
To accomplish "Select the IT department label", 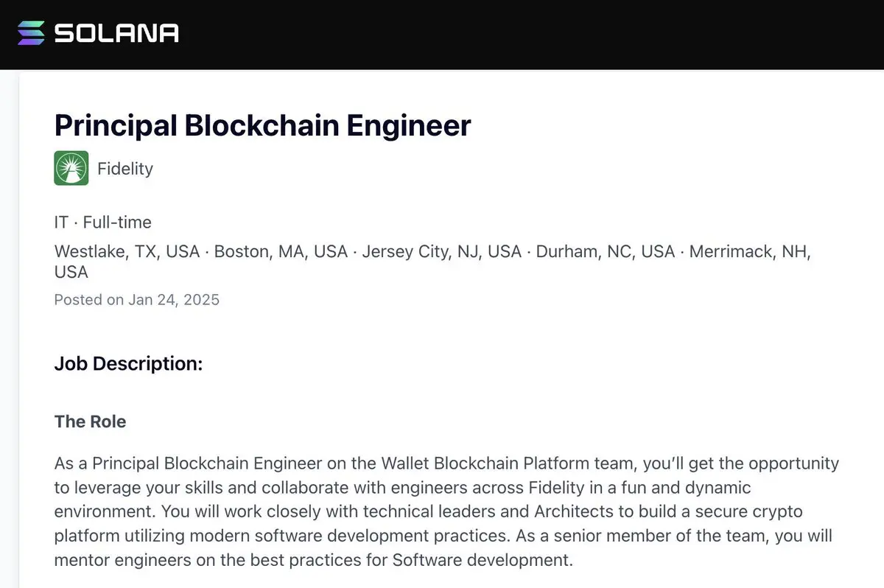I will [61, 222].
